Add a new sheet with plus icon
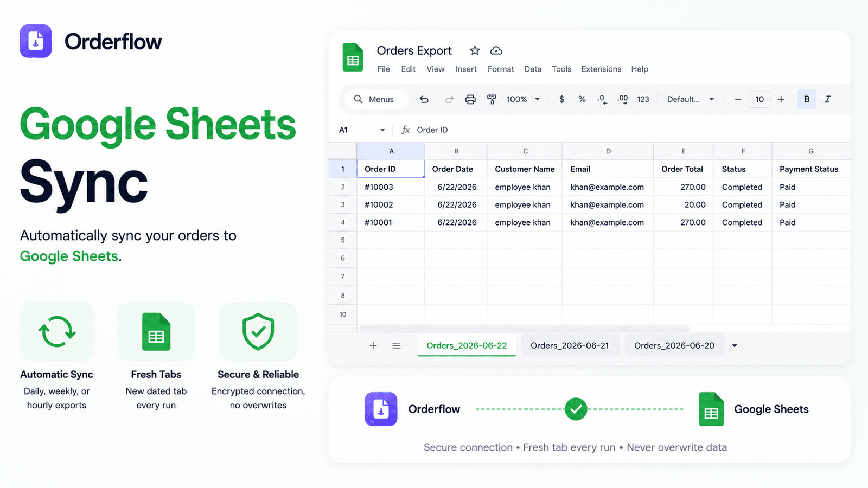The height and width of the screenshot is (488, 868). tap(373, 345)
